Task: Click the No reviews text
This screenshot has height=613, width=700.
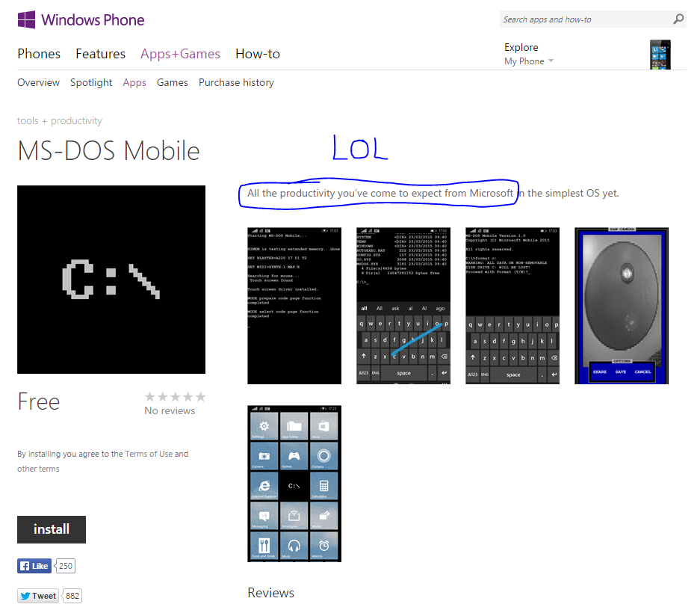Action: tap(170, 410)
